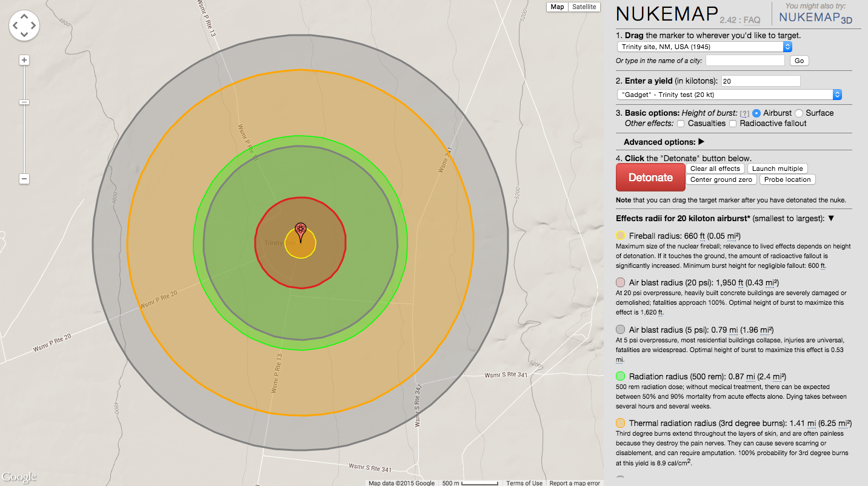This screenshot has height=486, width=868.
Task: Click the red 20 psi air blast legend circle
Action: (620, 282)
